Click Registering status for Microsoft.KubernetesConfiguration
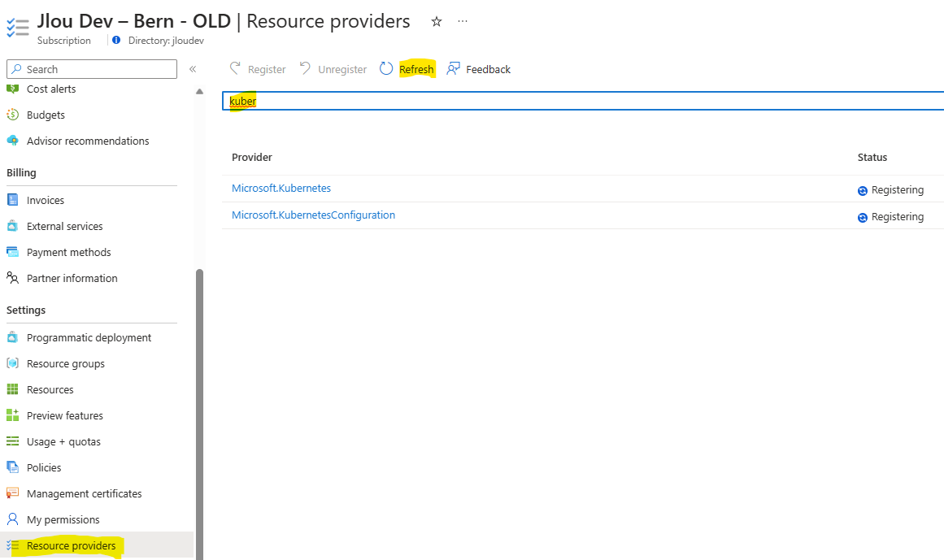Screen dimensions: 944x560 pyautogui.click(x=890, y=216)
